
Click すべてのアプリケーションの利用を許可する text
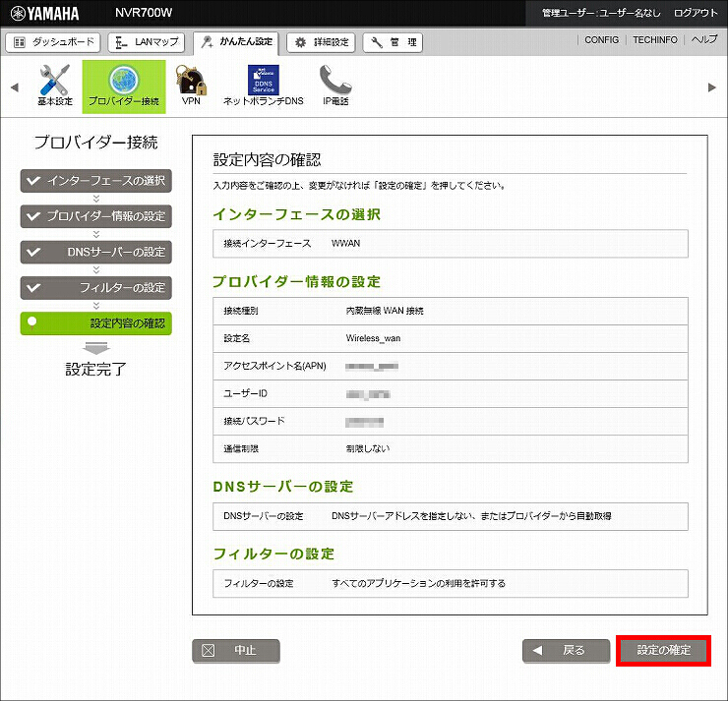(418, 583)
